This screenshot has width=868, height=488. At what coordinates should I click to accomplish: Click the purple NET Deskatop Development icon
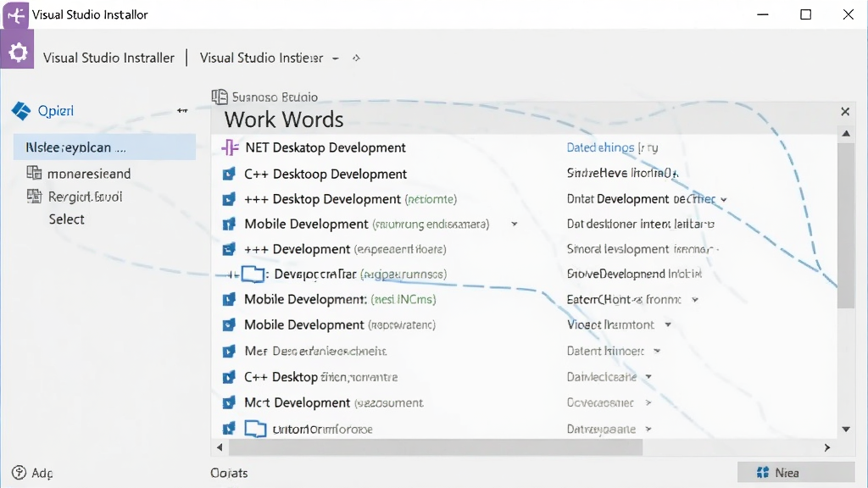point(230,147)
